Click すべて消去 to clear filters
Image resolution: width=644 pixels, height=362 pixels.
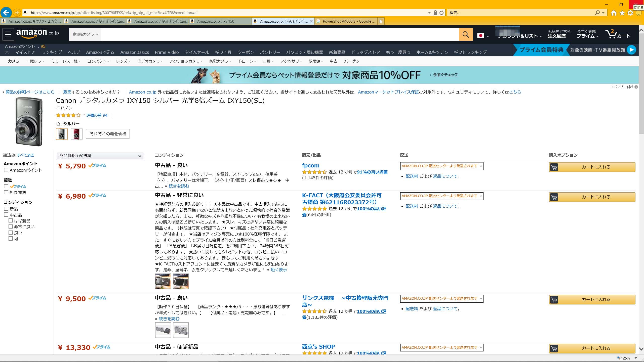click(25, 155)
